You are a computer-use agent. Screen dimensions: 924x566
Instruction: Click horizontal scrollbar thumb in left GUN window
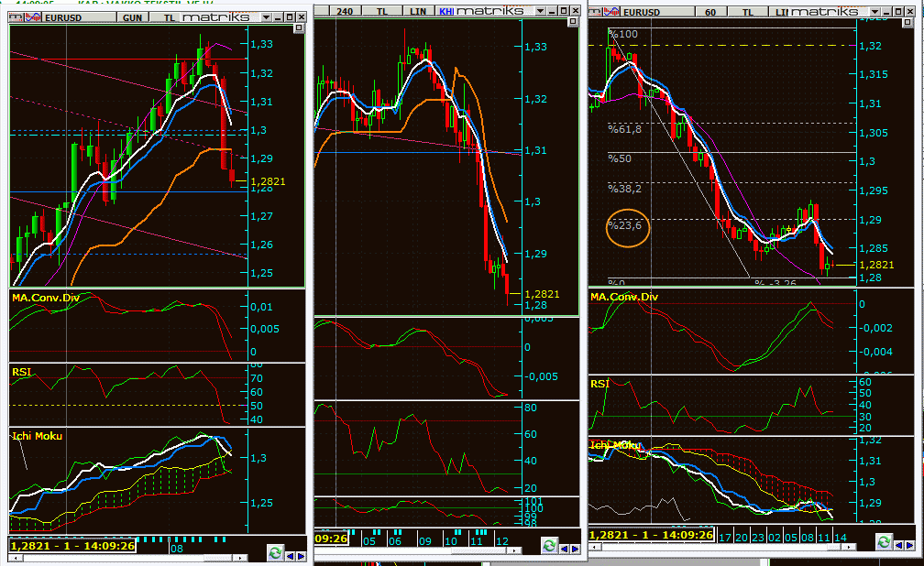(x=218, y=558)
